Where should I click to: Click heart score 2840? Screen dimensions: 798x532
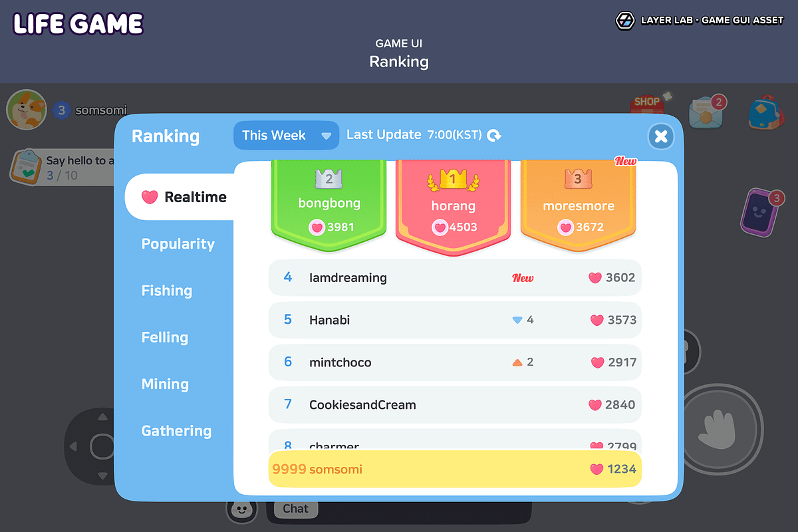612,404
